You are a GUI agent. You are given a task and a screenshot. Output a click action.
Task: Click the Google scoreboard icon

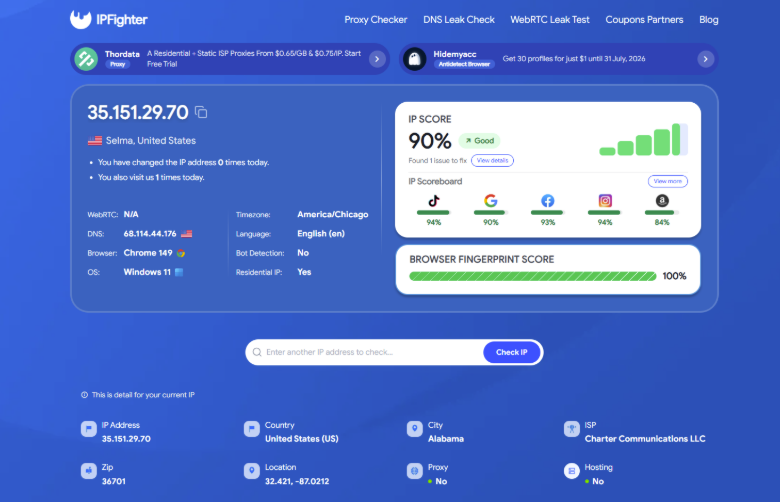point(490,201)
